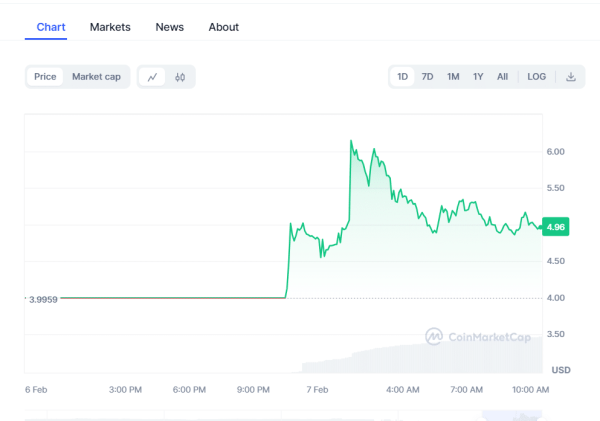
Task: Click the 7 Feb timeline label
Action: click(318, 388)
